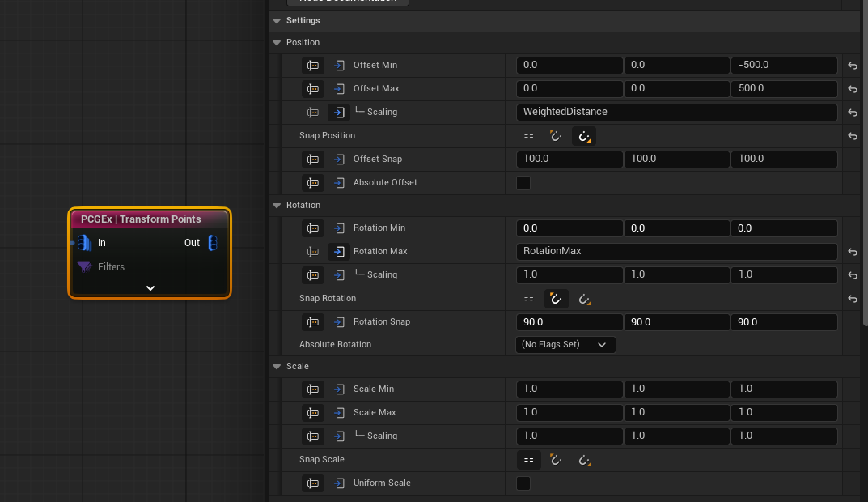Viewport: 868px width, 502px height.
Task: Select the '==' option for Snap Position
Action: [x=528, y=136]
